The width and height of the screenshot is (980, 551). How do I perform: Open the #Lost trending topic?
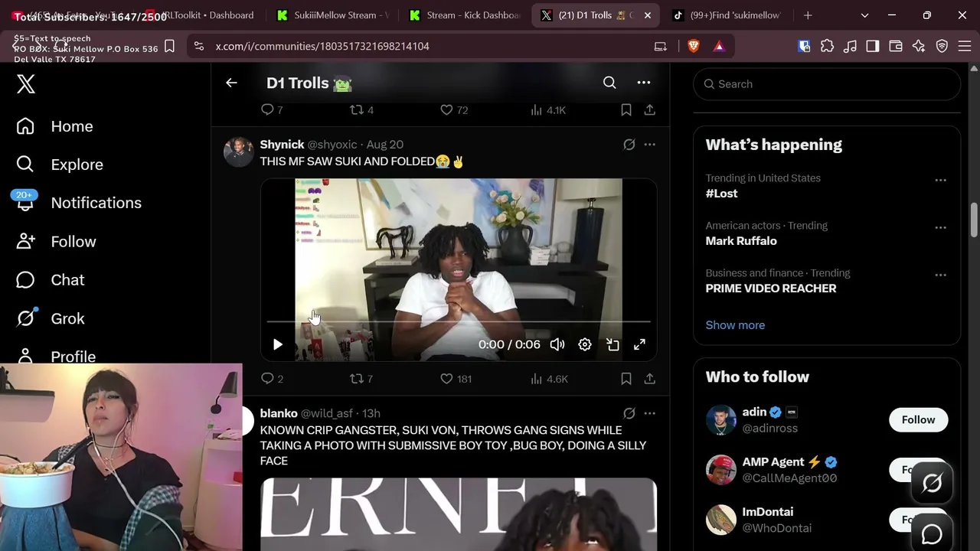pyautogui.click(x=721, y=194)
